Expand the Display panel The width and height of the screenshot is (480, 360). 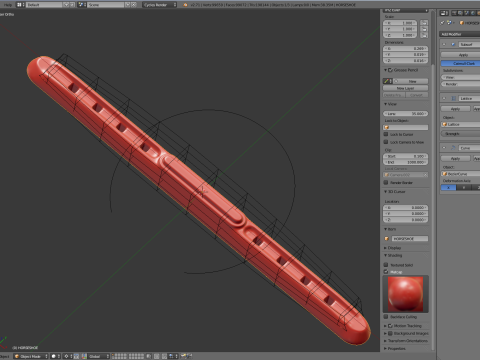(x=385, y=248)
